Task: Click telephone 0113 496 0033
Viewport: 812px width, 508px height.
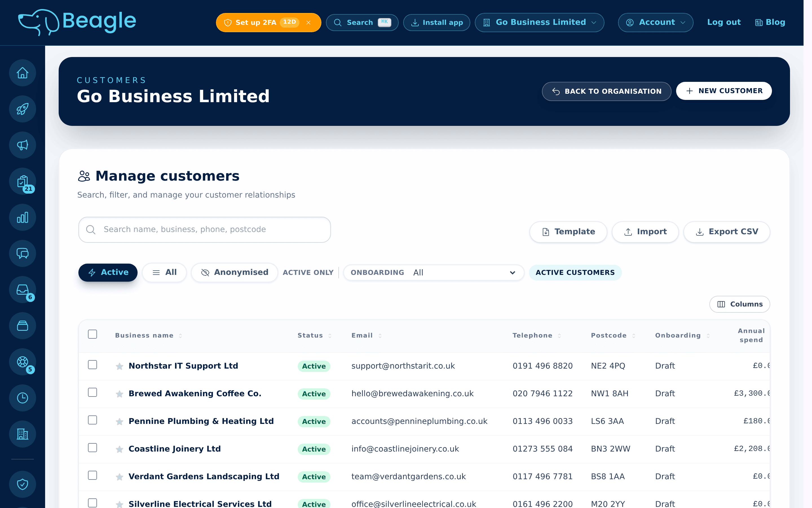Action: [542, 421]
